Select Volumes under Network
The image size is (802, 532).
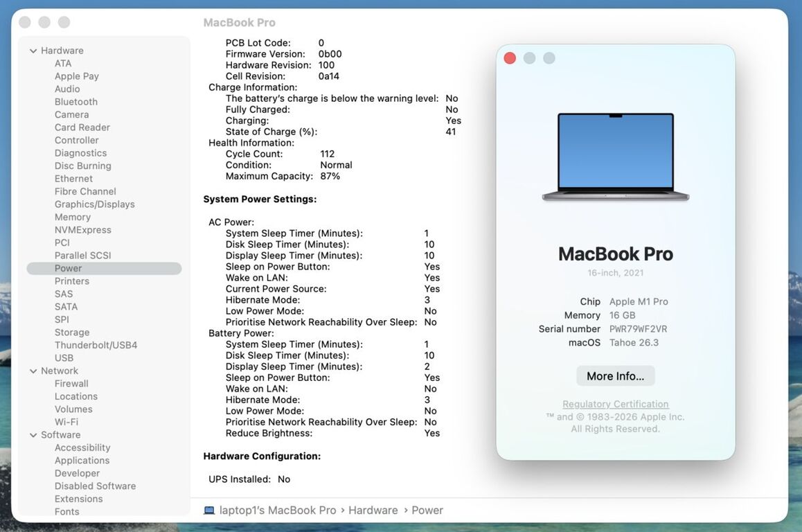click(73, 409)
